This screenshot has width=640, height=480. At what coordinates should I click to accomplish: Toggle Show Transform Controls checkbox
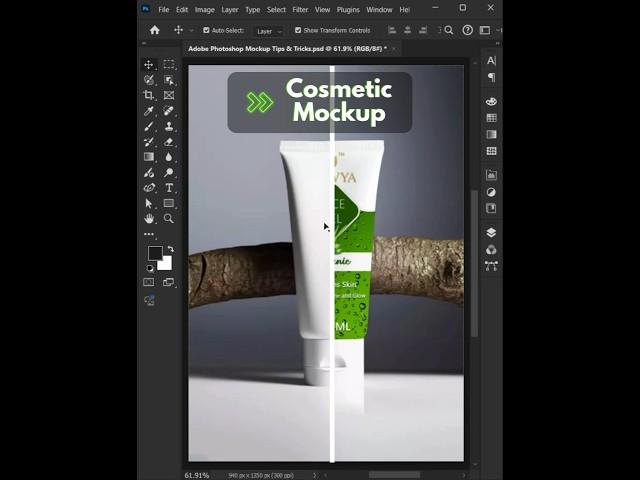click(298, 30)
